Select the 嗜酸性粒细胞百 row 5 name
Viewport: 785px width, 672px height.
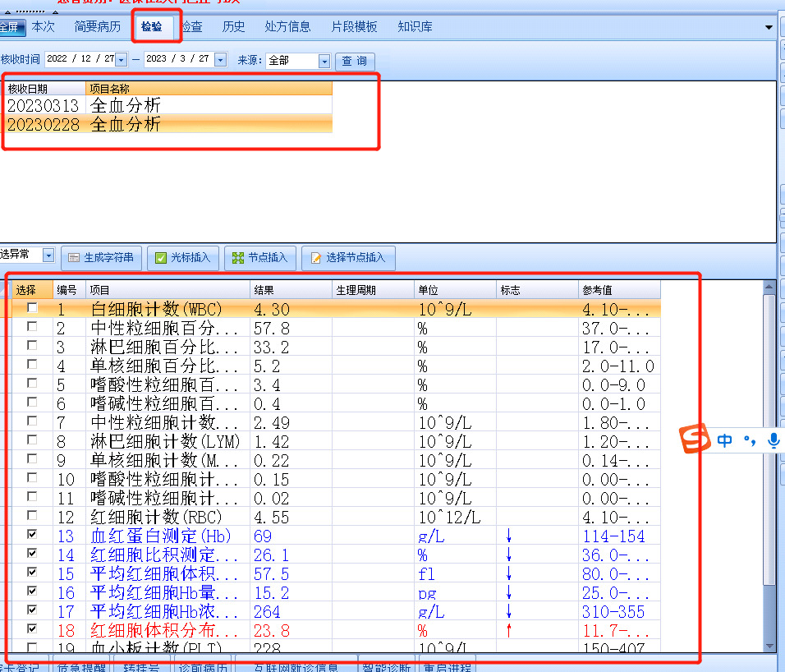[163, 385]
